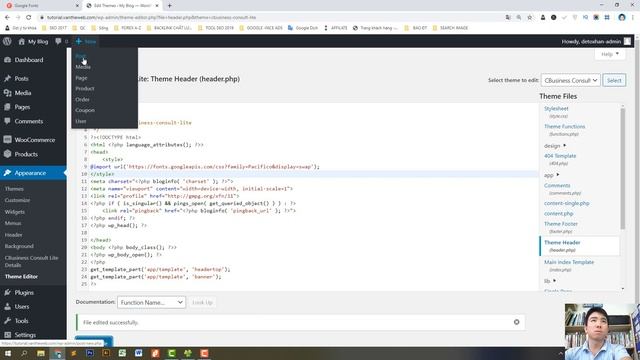This screenshot has width=640, height=360.
Task: Click the + New admin bar button
Action: tap(86, 41)
